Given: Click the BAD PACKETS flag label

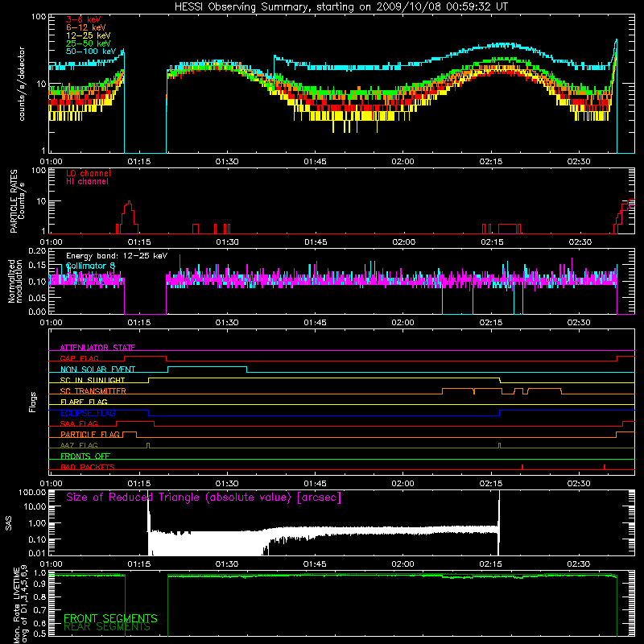Looking at the screenshot, I should tap(88, 467).
